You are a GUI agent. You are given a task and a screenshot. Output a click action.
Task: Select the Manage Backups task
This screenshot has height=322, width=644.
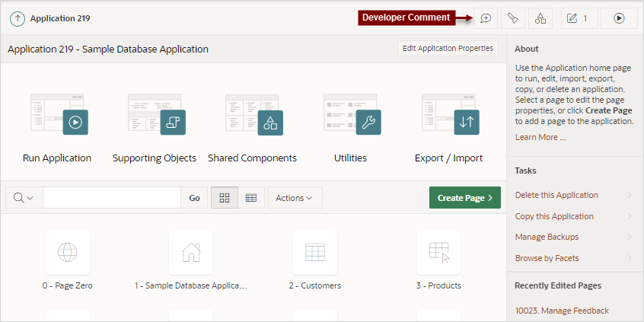pos(573,237)
